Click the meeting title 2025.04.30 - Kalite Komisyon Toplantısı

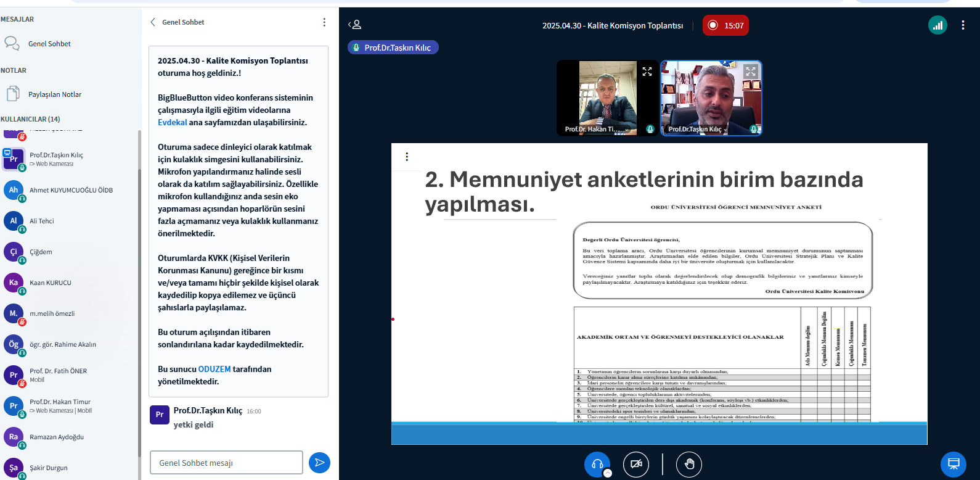613,25
